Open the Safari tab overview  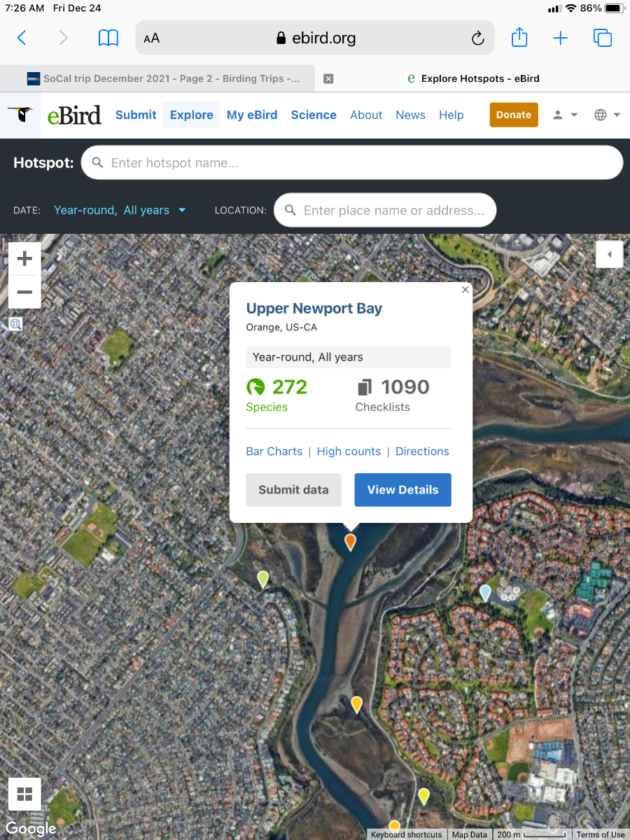point(603,38)
